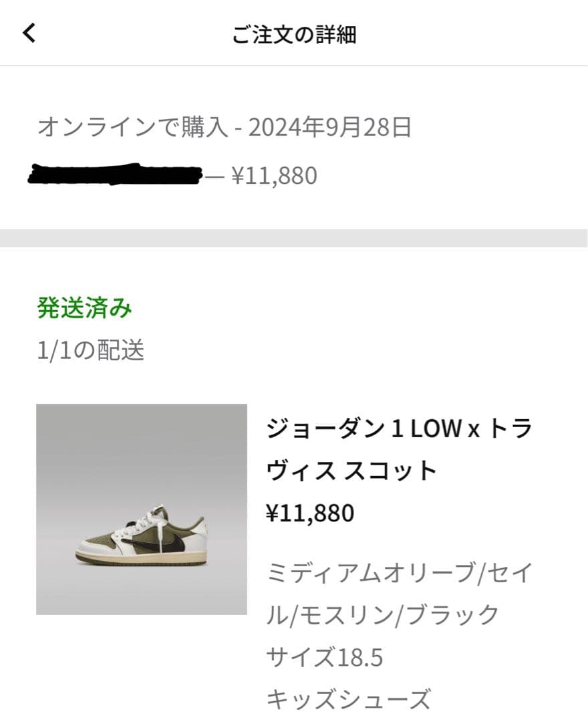
Task: Click the gray section divider bar
Action: 294,239
